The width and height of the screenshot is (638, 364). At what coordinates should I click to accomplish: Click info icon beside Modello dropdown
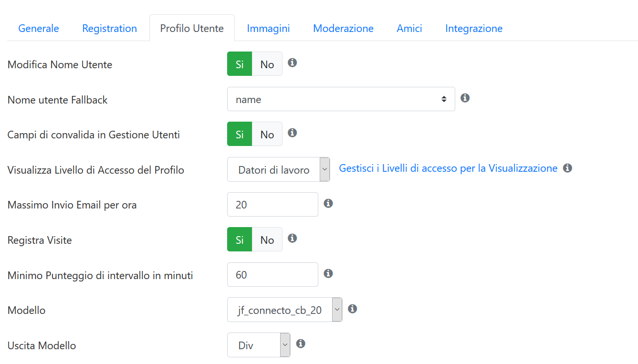(x=353, y=309)
